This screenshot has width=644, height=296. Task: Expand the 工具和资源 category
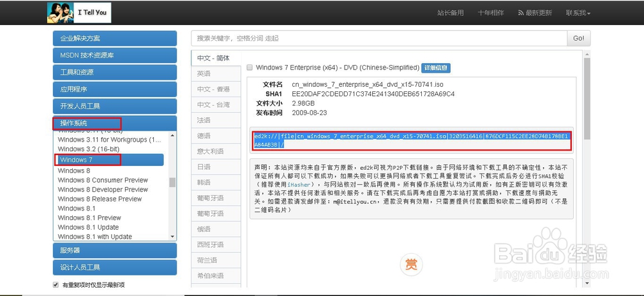pos(115,72)
